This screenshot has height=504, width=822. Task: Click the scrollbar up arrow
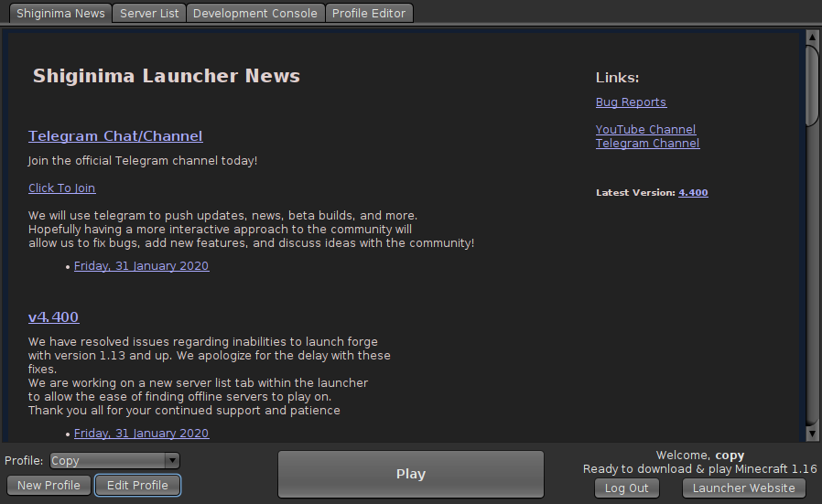pyautogui.click(x=811, y=37)
